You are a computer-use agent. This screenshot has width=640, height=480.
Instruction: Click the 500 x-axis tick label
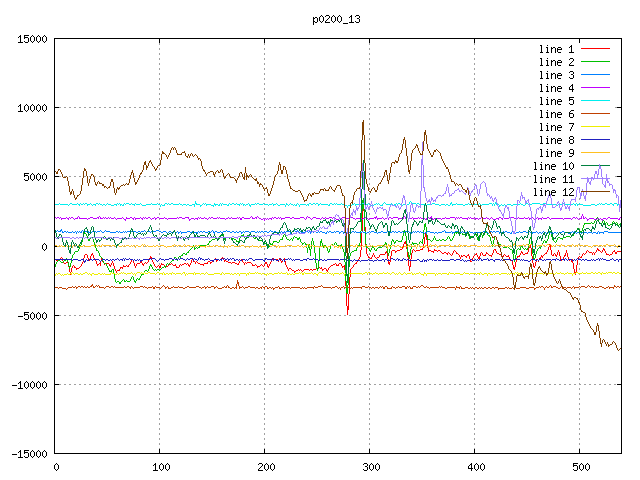point(580,467)
